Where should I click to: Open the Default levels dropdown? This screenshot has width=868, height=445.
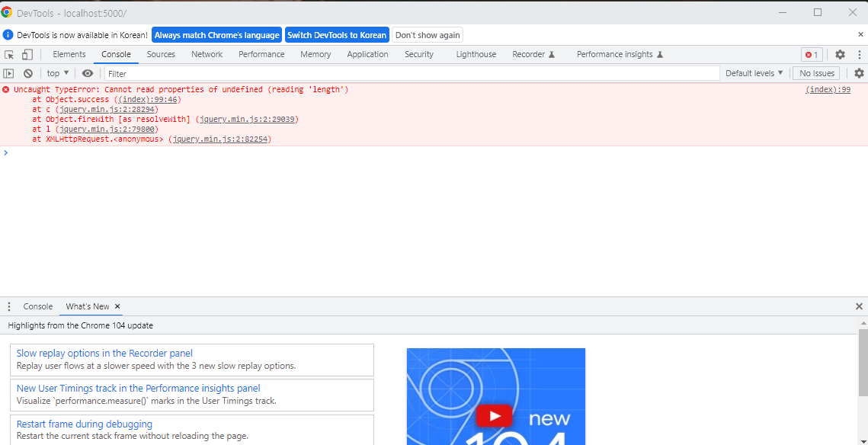tap(754, 73)
